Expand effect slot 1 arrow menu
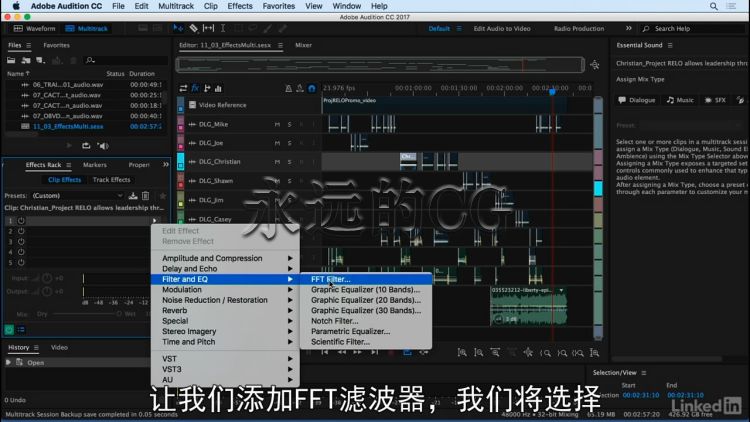Screen dimensions: 750x422 pos(154,221)
